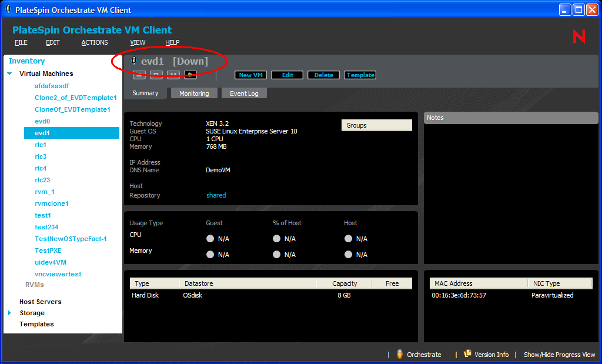Click the NIC Type column header
The height and width of the screenshot is (364, 602).
point(560,283)
